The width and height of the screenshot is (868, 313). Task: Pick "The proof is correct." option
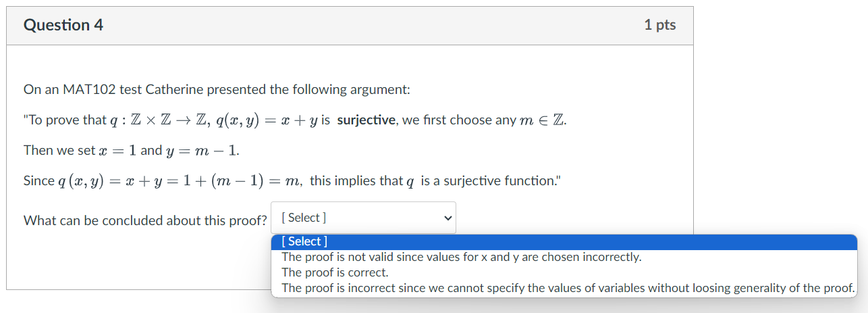335,273
